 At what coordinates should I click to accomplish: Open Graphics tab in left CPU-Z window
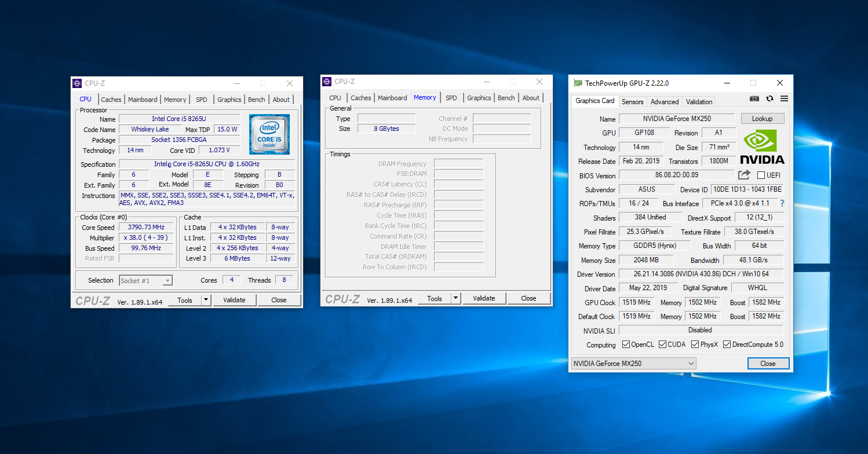(x=229, y=100)
